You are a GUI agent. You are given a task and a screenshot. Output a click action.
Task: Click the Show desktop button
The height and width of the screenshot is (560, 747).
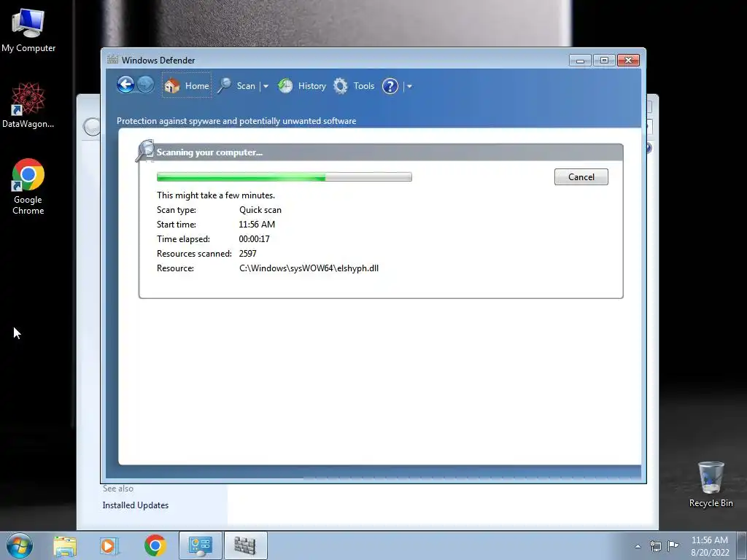(742, 545)
